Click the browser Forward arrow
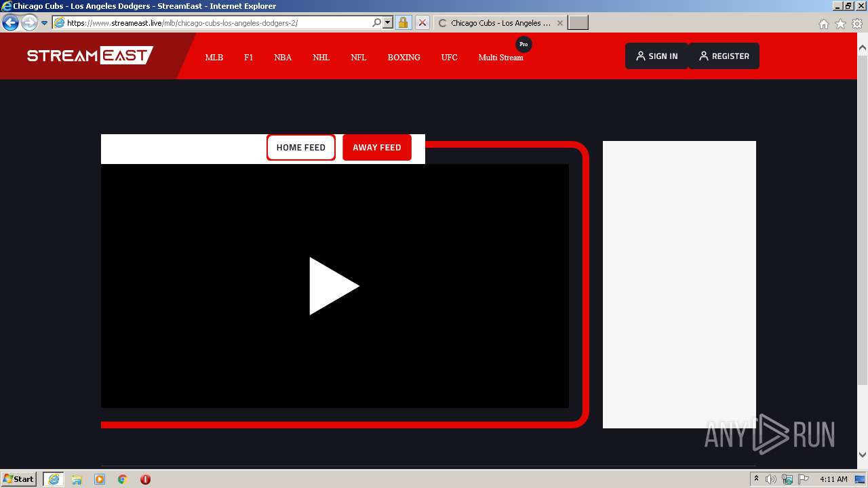The image size is (868, 488). click(x=28, y=22)
